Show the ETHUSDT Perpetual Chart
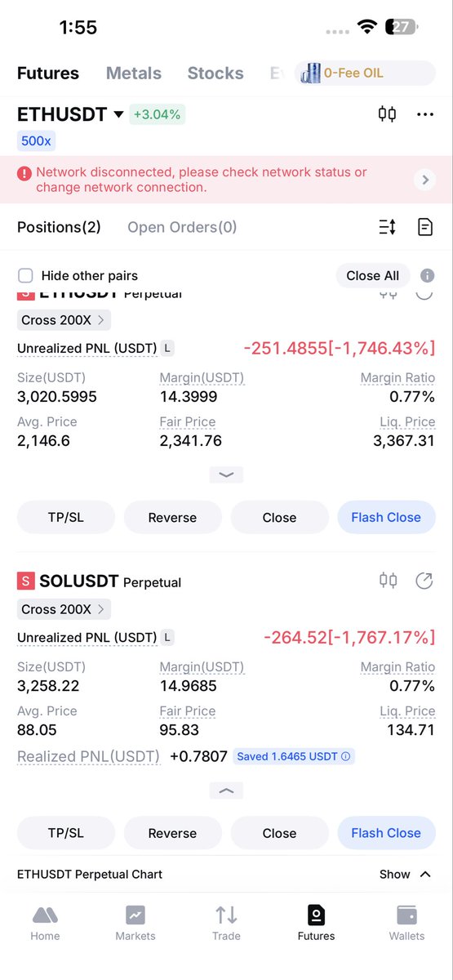 406,874
